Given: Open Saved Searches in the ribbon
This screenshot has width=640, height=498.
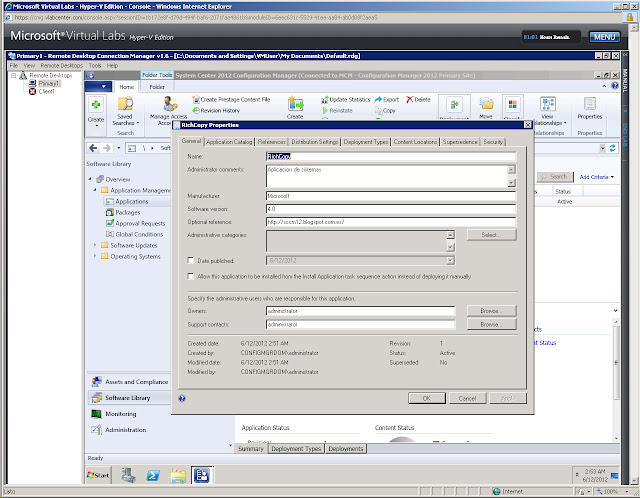Looking at the screenshot, I should tap(126, 110).
